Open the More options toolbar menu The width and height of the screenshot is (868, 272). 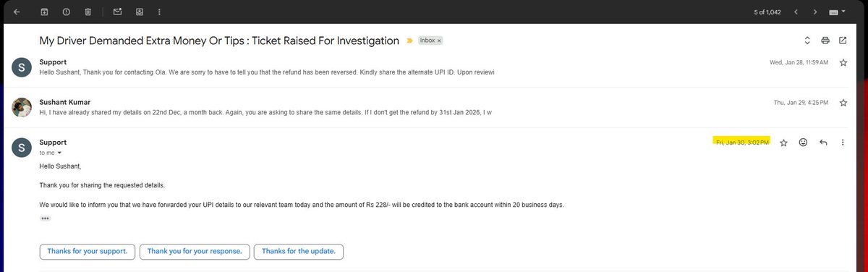point(159,12)
